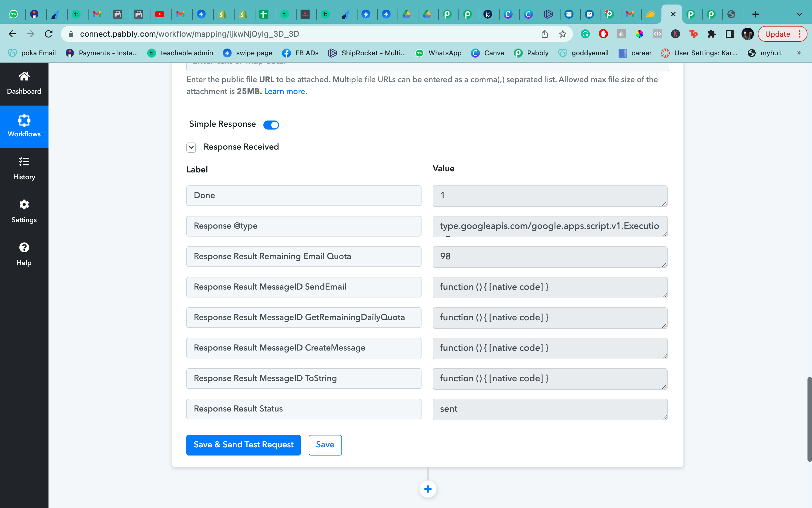Click the Learn more link
Viewport: 812px width, 508px height.
284,91
